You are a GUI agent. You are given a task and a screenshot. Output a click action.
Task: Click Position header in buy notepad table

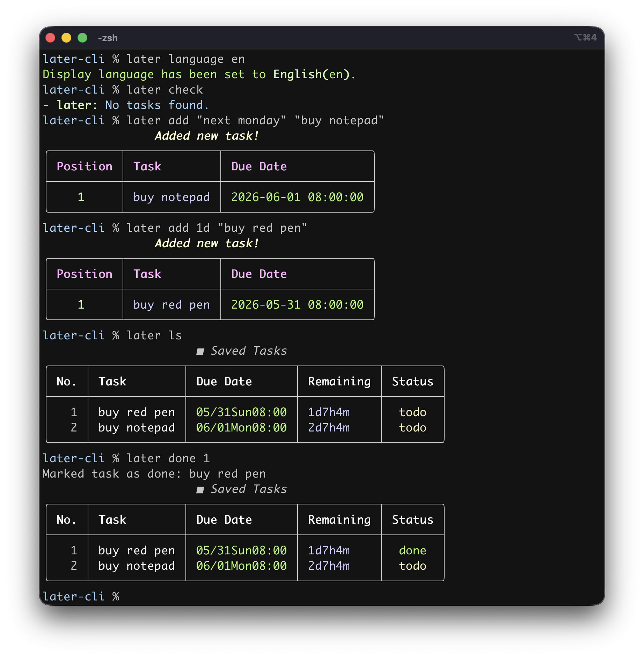(85, 167)
